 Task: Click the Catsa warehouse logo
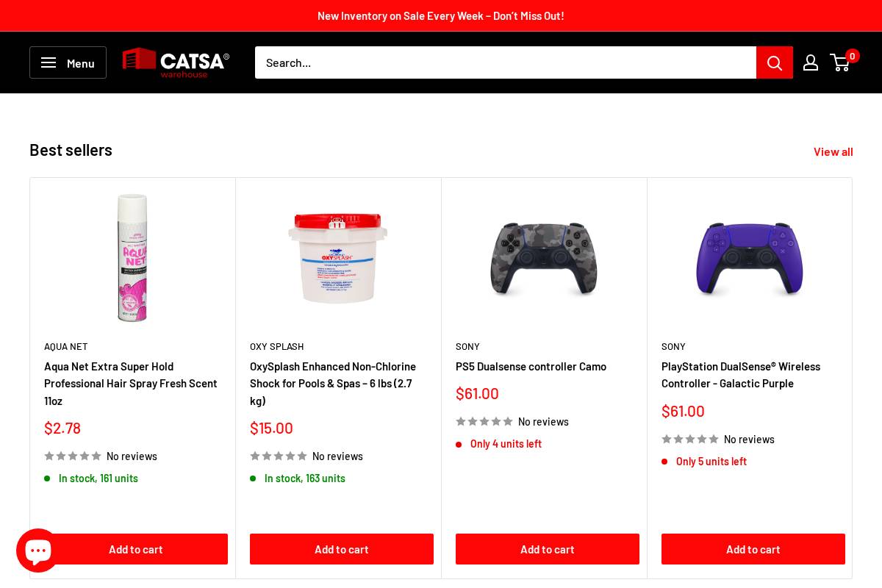pyautogui.click(x=176, y=62)
